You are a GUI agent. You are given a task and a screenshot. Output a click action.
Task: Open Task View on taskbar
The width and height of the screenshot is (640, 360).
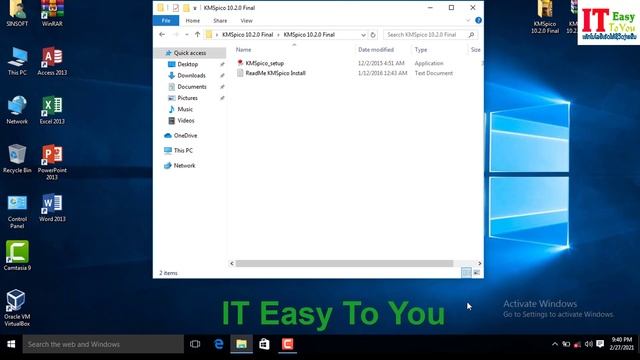(x=195, y=344)
